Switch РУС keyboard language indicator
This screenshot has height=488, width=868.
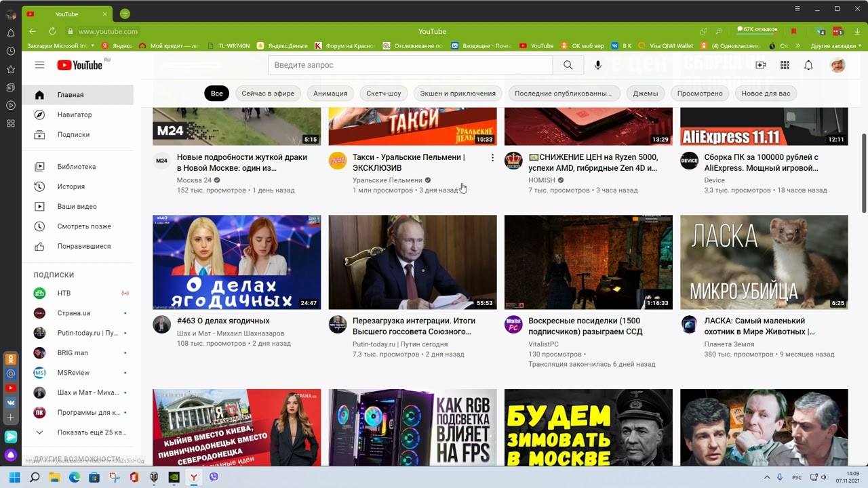(x=797, y=477)
